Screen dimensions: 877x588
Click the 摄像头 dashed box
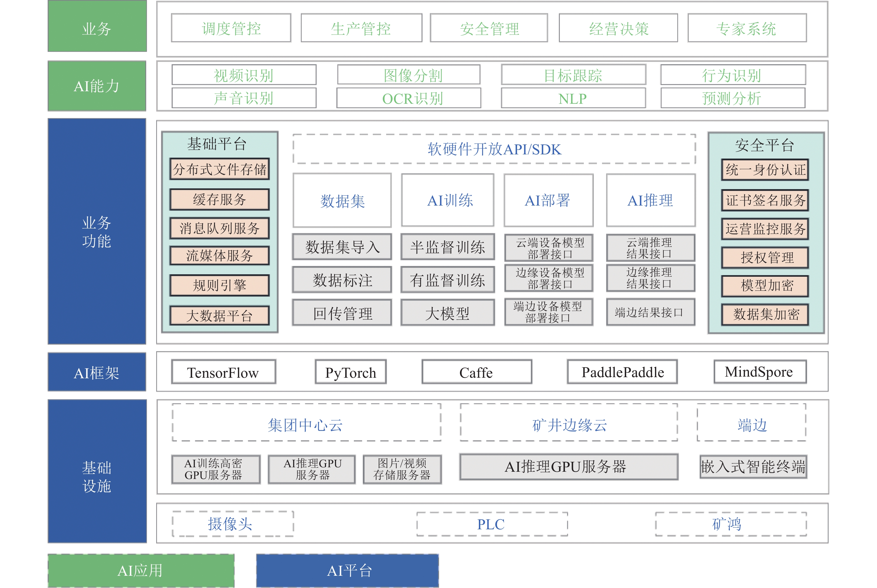tap(233, 524)
